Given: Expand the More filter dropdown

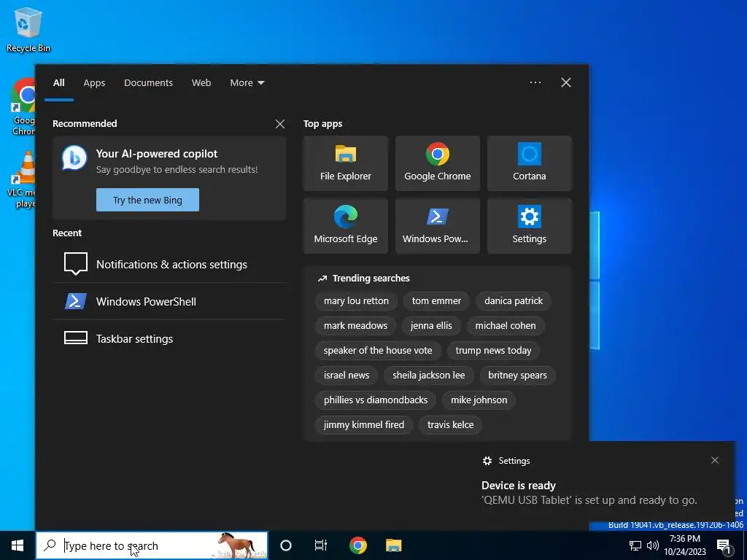Looking at the screenshot, I should [x=247, y=83].
